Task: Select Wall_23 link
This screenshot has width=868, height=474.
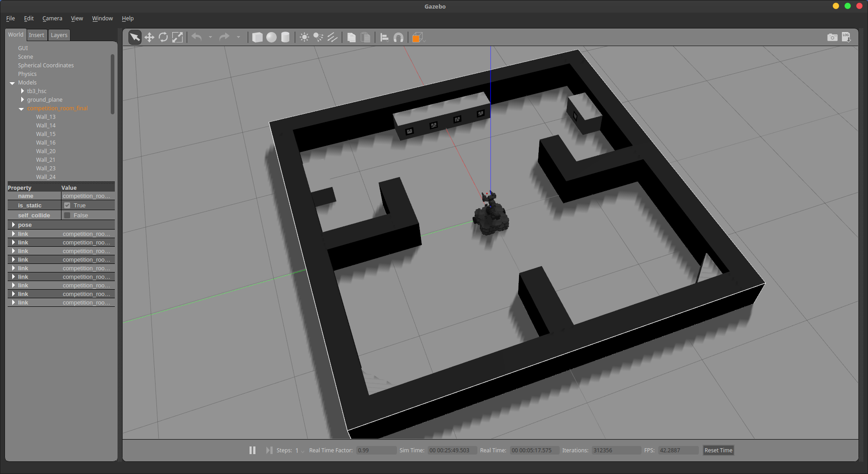Action: tap(46, 169)
